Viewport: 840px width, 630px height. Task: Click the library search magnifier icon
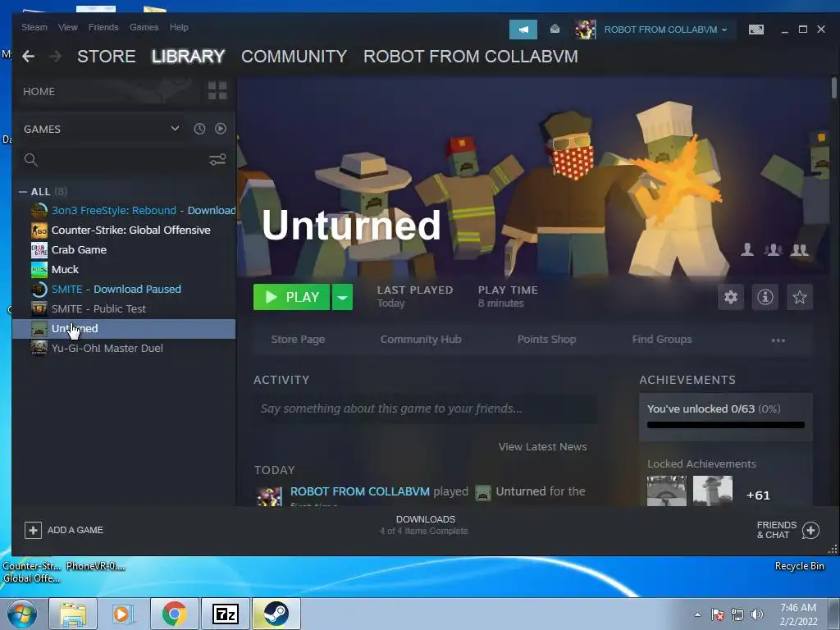(31, 160)
